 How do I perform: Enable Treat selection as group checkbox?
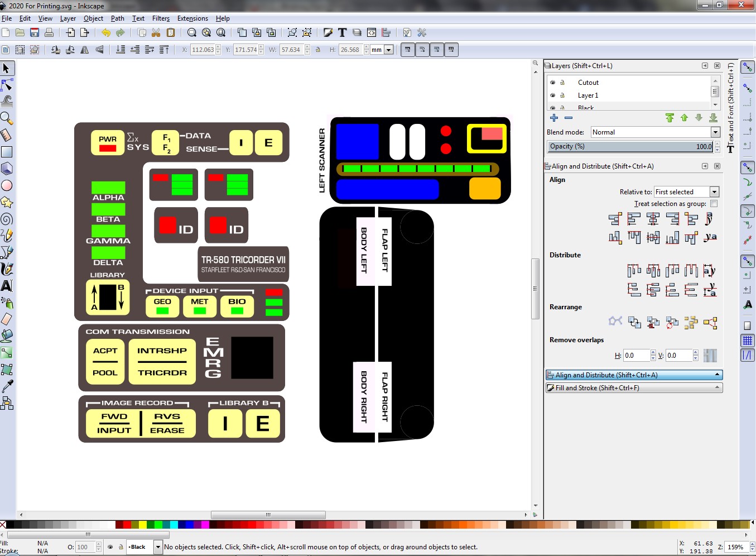[714, 204]
